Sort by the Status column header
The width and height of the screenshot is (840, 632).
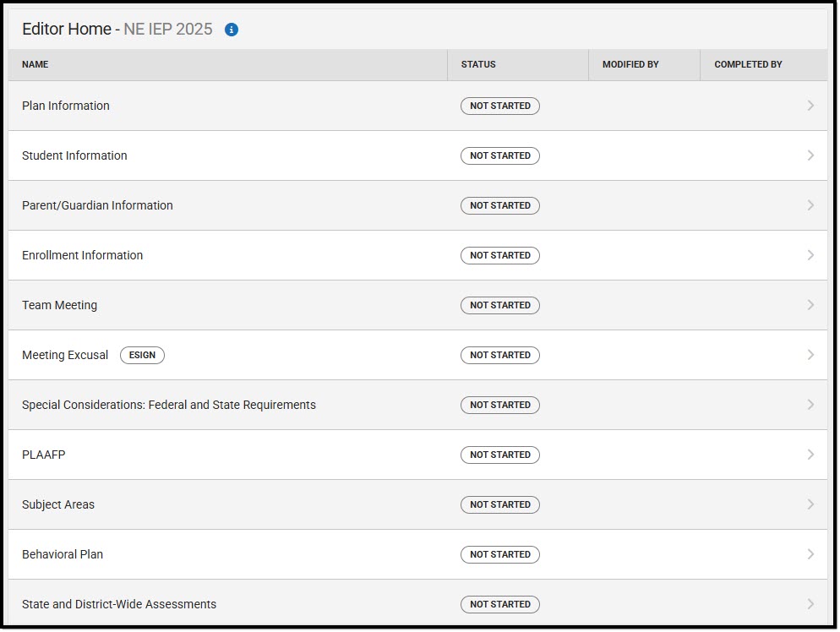tap(478, 64)
